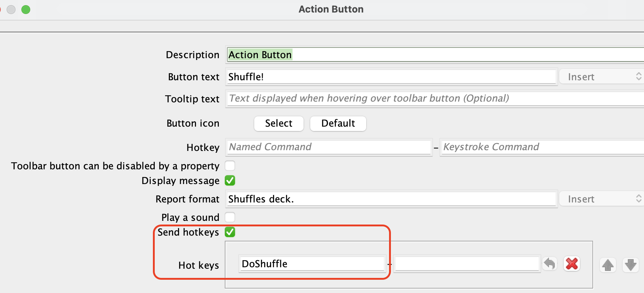The width and height of the screenshot is (644, 293).
Task: Delete hot key with red X icon
Action: (x=572, y=264)
